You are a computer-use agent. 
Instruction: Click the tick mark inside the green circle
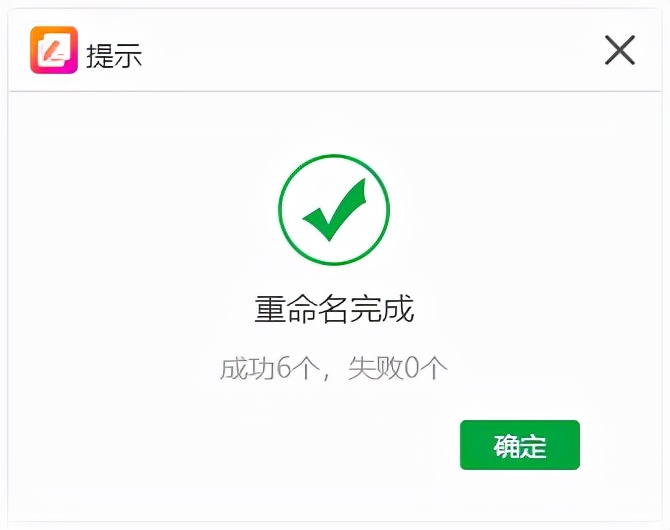pyautogui.click(x=335, y=209)
